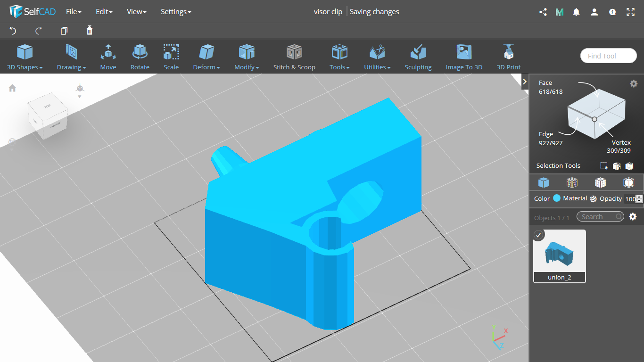The width and height of the screenshot is (644, 362).
Task: Open objects list settings gear
Action: [633, 216]
